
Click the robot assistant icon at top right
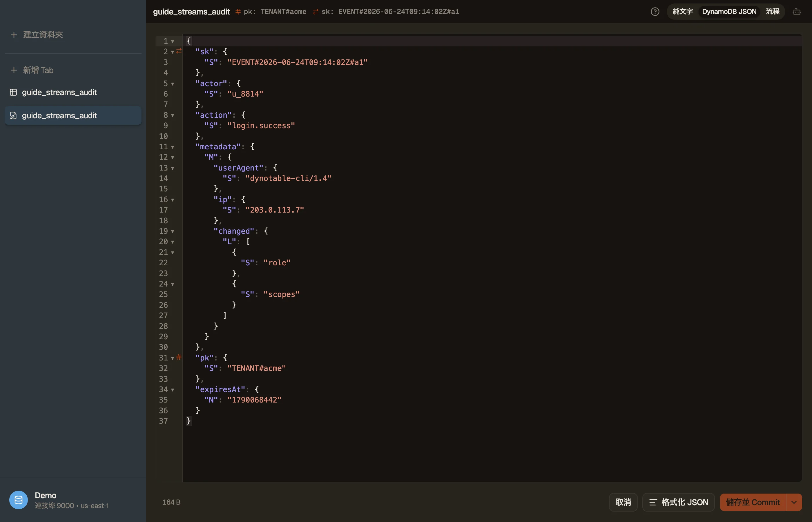(797, 12)
